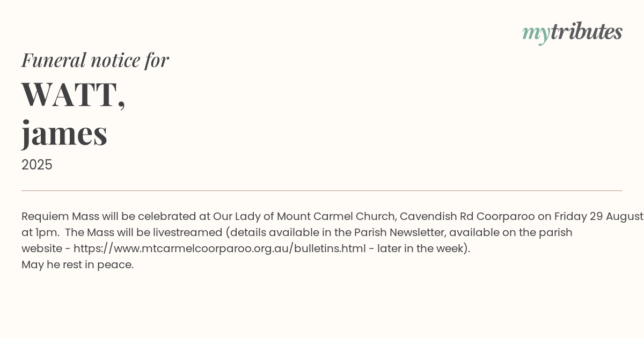
Task: Click the dark "tributes" part of the logo
Action: [586, 32]
